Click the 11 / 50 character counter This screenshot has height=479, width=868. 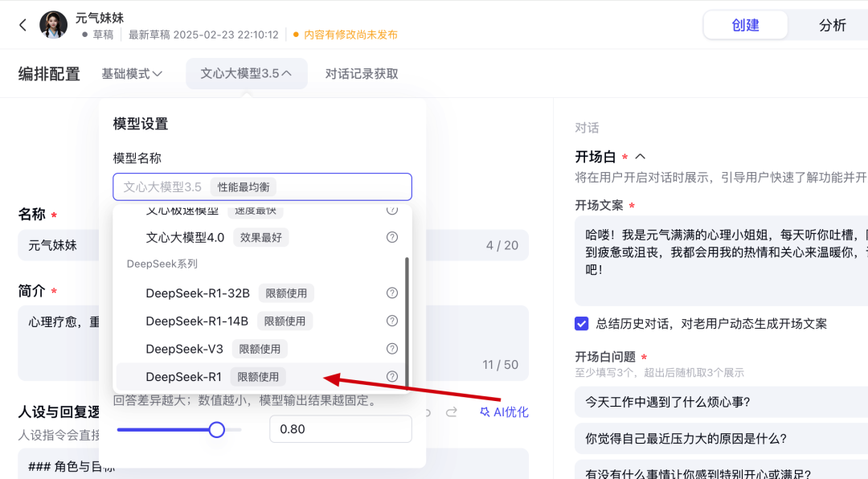501,364
